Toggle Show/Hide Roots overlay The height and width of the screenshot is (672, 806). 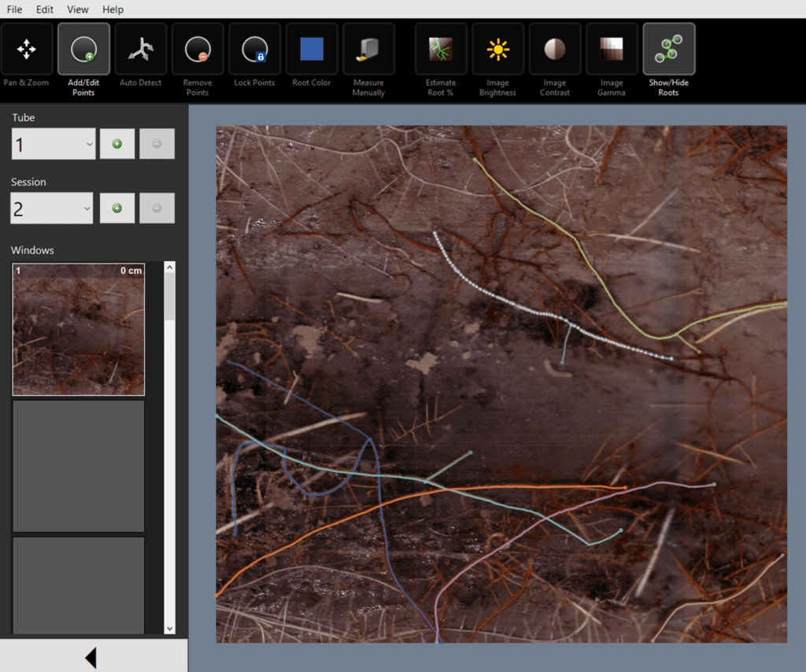(668, 50)
